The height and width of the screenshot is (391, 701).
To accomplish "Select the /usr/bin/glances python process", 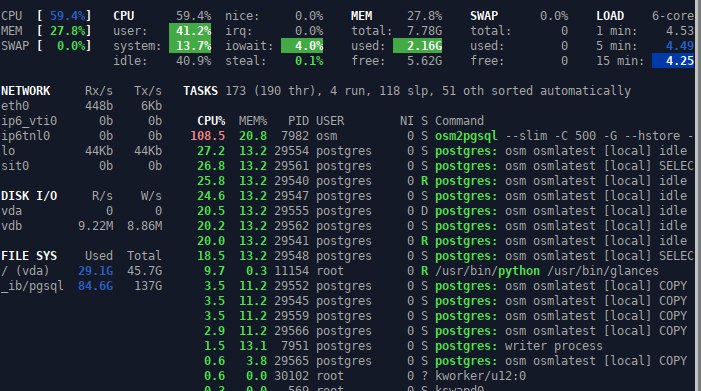I will tap(547, 271).
